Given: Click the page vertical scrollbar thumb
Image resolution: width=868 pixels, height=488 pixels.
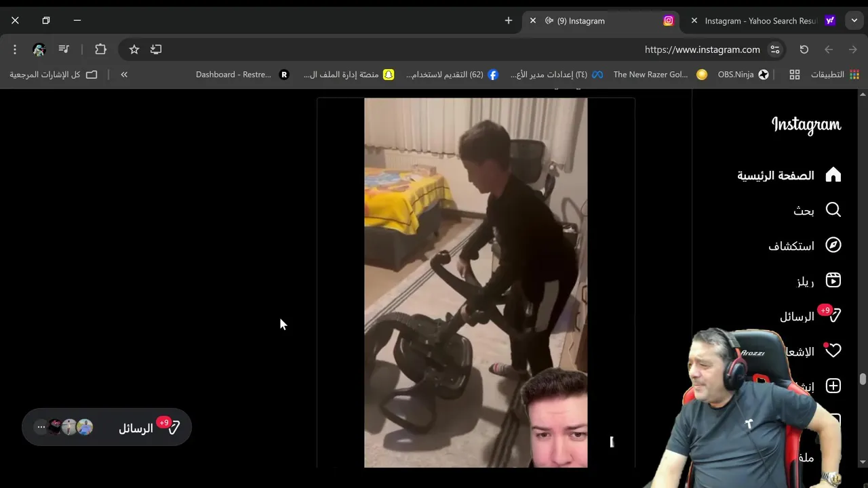Looking at the screenshot, I should pyautogui.click(x=863, y=379).
